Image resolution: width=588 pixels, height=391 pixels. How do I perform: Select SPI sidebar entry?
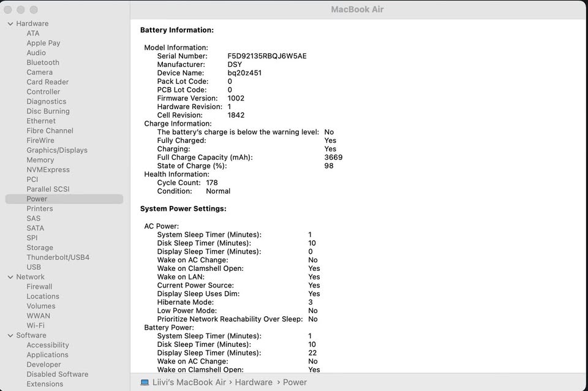point(32,238)
